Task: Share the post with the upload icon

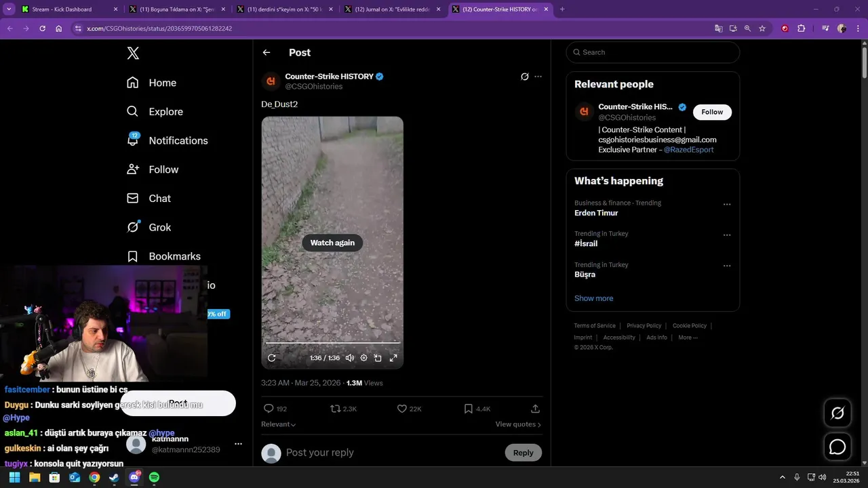Action: coord(535,409)
